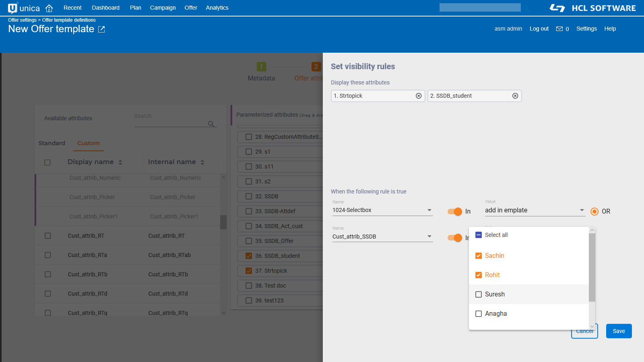Image resolution: width=644 pixels, height=362 pixels.
Task: Click the magnifier icon in attribute search
Action: click(x=211, y=124)
